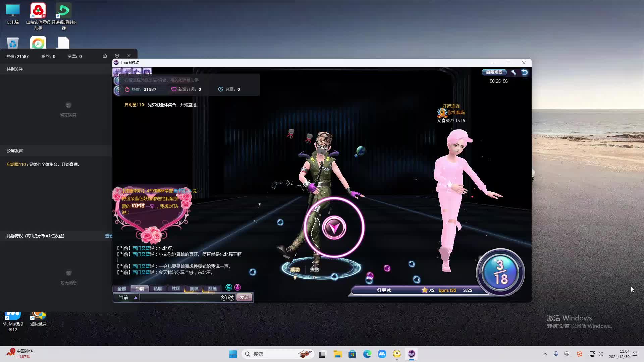This screenshot has height=362, width=644.
Task: Switch to the 私聊 chat tab
Action: point(158,289)
